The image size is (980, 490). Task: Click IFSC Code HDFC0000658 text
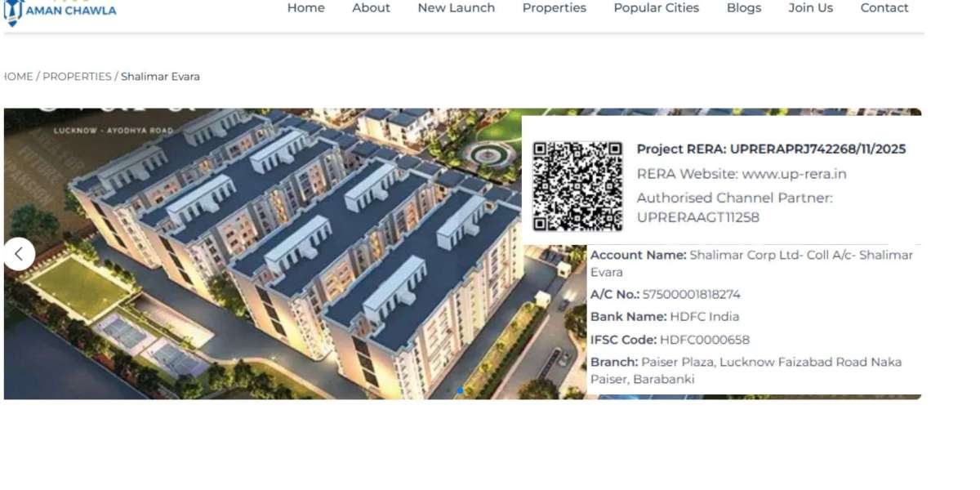670,340
